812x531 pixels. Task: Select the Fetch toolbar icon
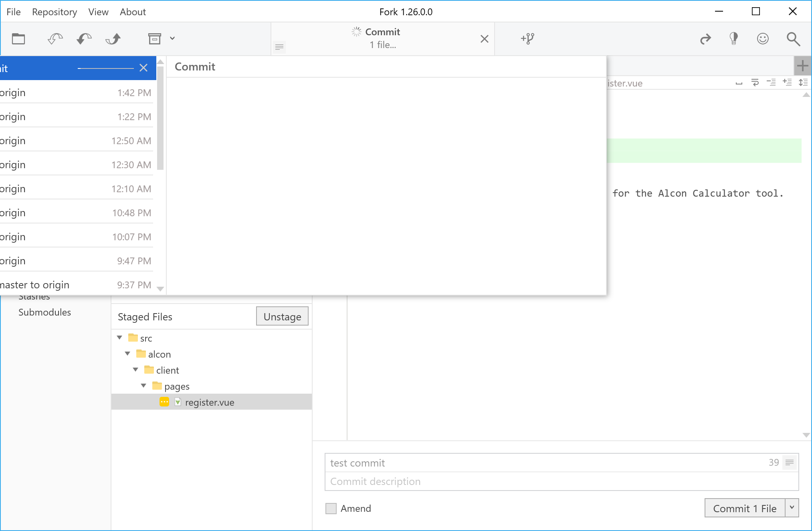click(x=55, y=38)
